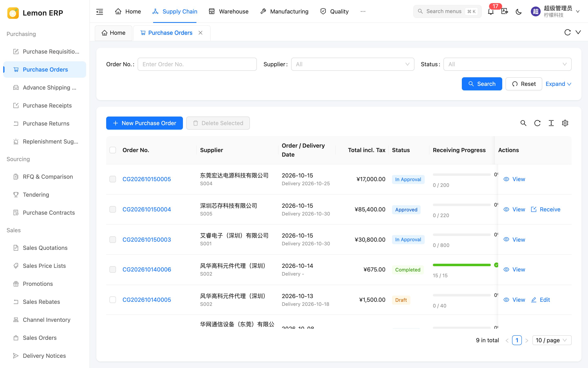The width and height of the screenshot is (588, 368).
Task: Open the tab options chevron dropdown
Action: click(x=578, y=32)
